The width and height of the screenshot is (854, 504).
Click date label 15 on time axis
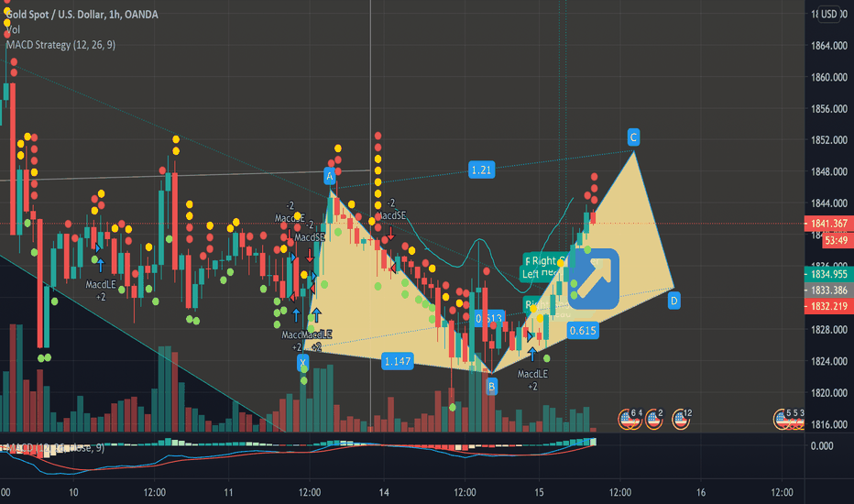[539, 493]
